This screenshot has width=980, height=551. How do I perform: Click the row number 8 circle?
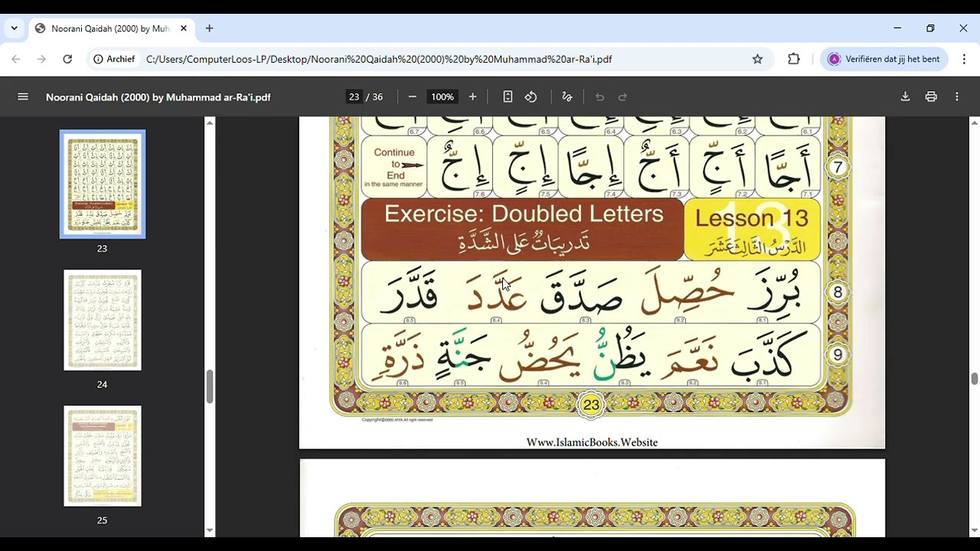(x=838, y=292)
